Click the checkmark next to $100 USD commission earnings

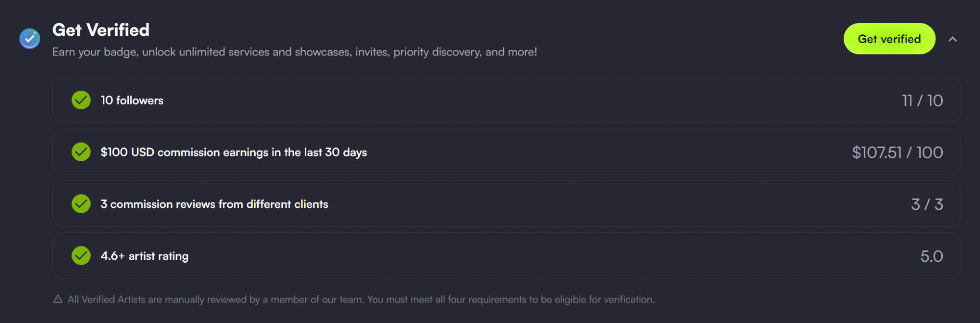pyautogui.click(x=81, y=152)
